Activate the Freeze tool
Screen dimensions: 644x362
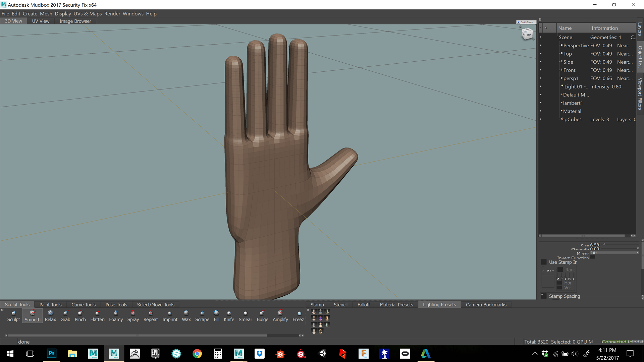click(298, 315)
